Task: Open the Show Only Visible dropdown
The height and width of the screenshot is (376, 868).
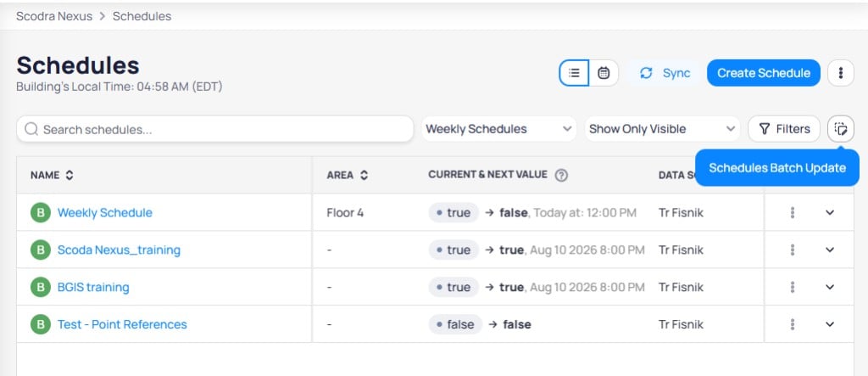Action: coord(662,129)
